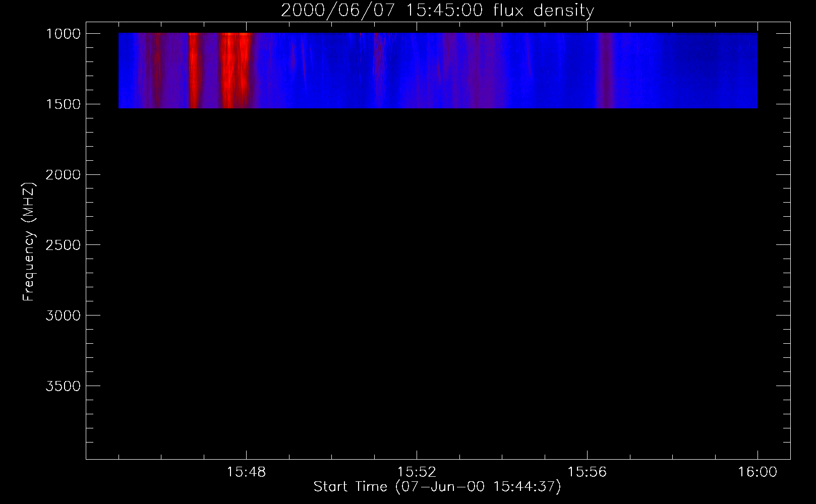Click the 1500 frequency tick label
This screenshot has width=816, height=504.
63,104
